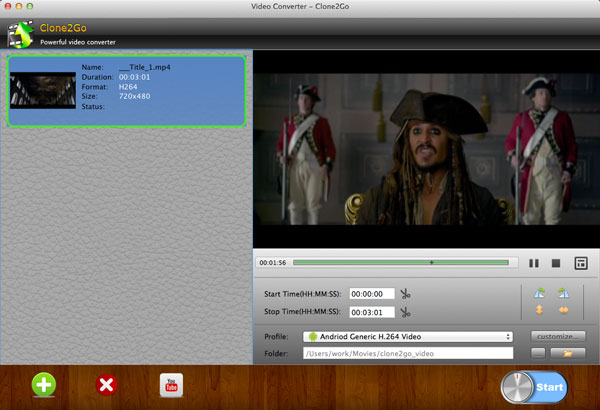Click the playback position marker on the seek bar
600x410 pixels.
(431, 262)
